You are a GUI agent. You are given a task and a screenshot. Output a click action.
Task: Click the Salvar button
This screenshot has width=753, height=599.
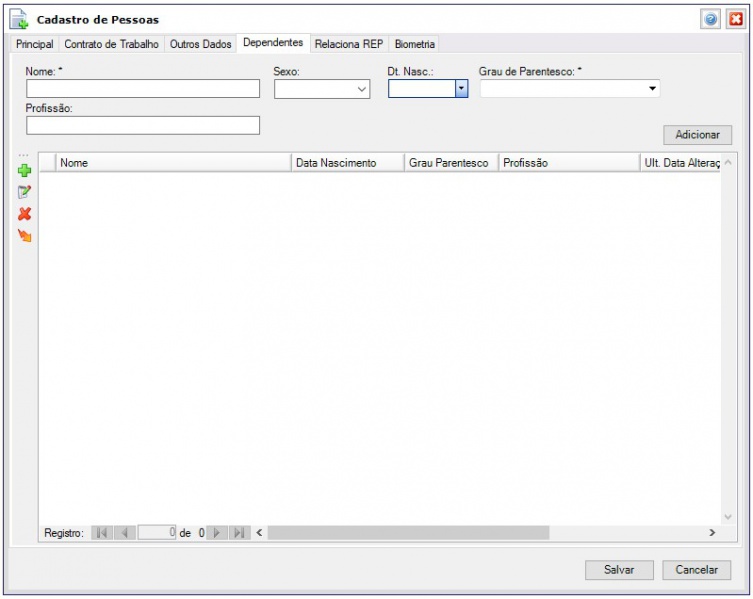point(619,570)
